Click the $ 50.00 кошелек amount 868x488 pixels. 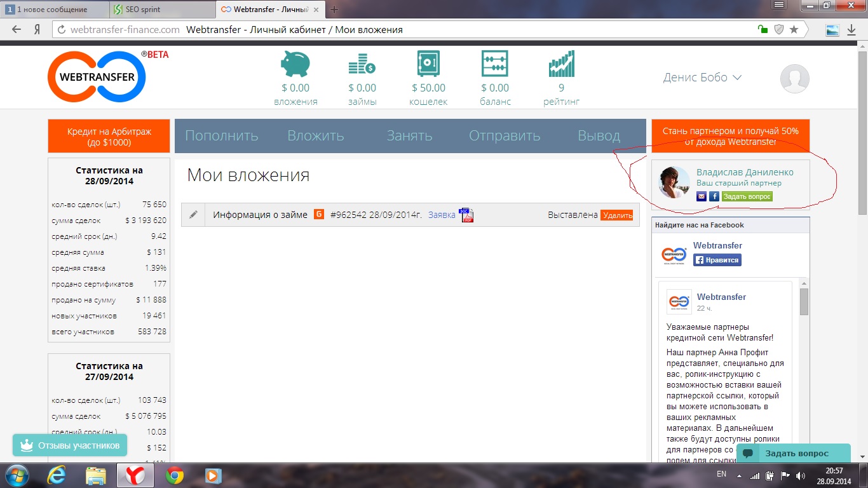(428, 88)
